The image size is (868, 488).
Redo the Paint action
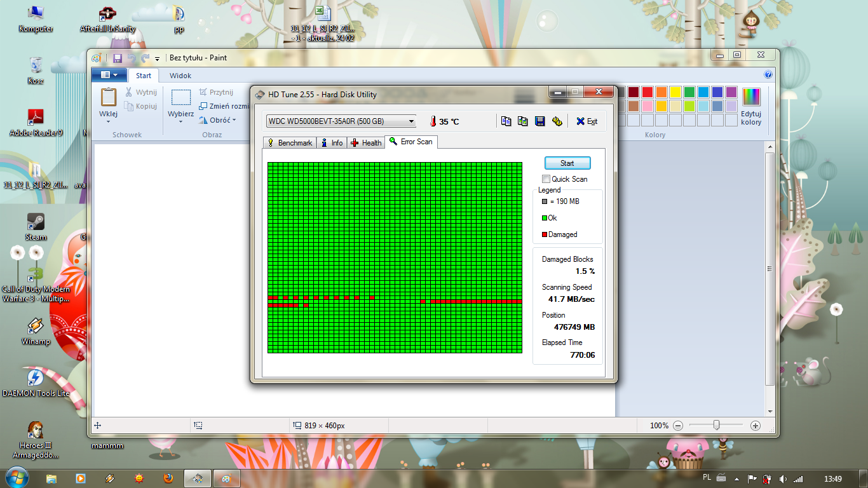[145, 58]
